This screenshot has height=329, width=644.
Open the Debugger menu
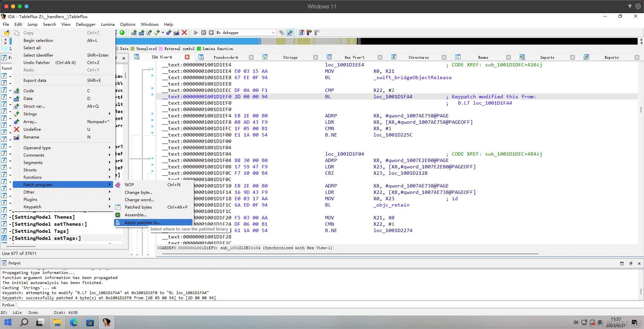click(86, 24)
